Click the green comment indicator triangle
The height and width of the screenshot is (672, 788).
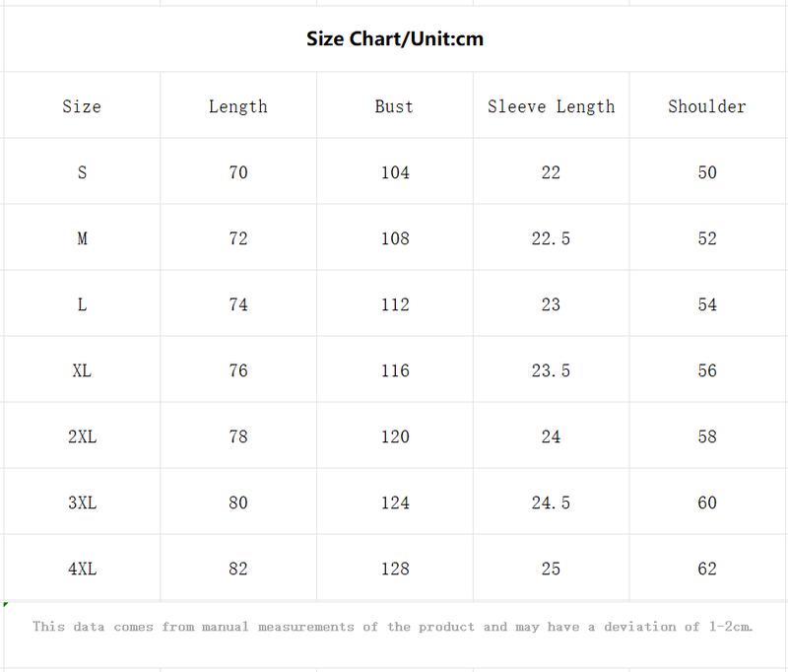click(6, 604)
